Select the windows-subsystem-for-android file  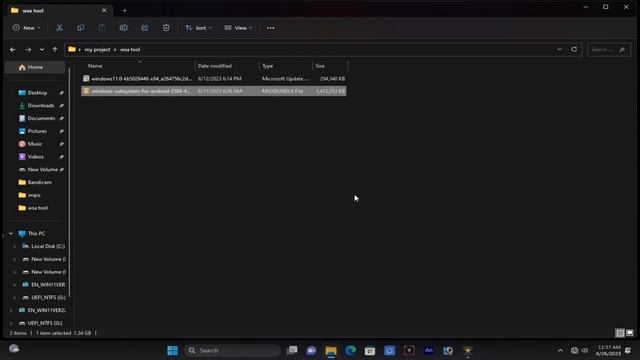(x=213, y=91)
